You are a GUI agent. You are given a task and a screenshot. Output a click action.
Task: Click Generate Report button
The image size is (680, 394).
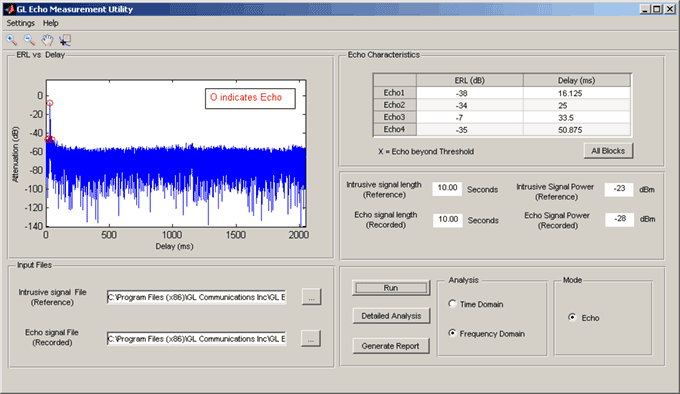[x=391, y=346]
